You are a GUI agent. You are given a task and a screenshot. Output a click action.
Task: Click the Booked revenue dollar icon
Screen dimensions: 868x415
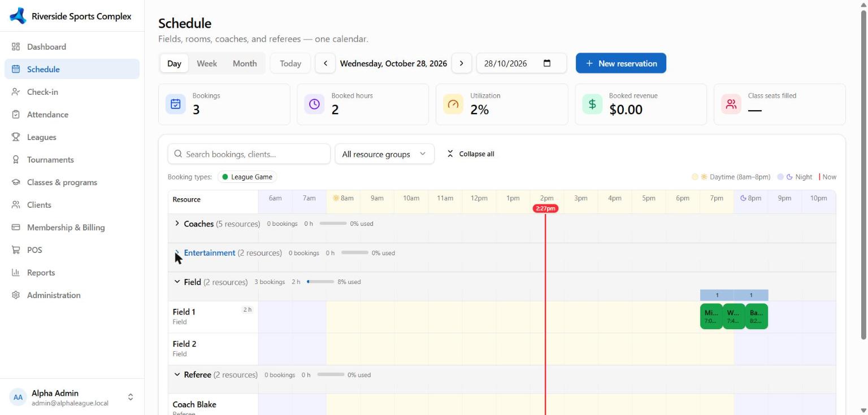coord(592,104)
